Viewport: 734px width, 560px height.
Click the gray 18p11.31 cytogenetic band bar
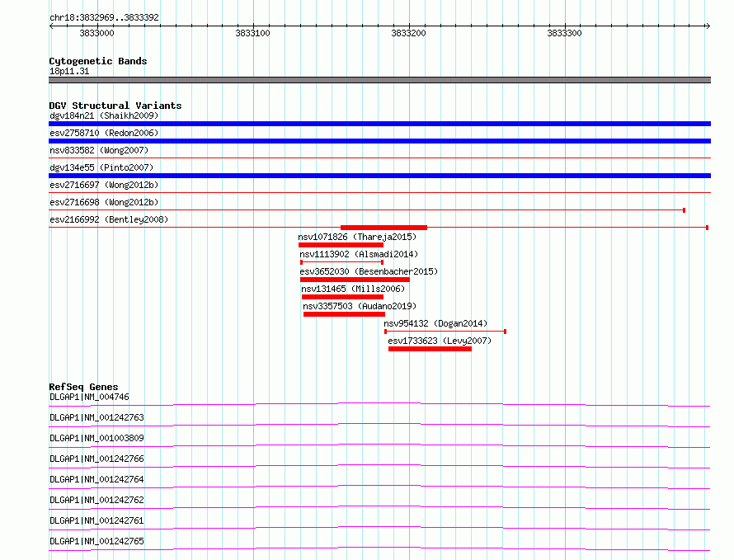click(x=379, y=80)
